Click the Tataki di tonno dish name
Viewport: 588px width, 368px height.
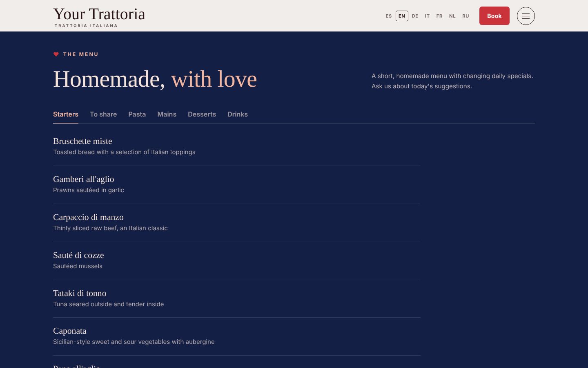click(80, 293)
